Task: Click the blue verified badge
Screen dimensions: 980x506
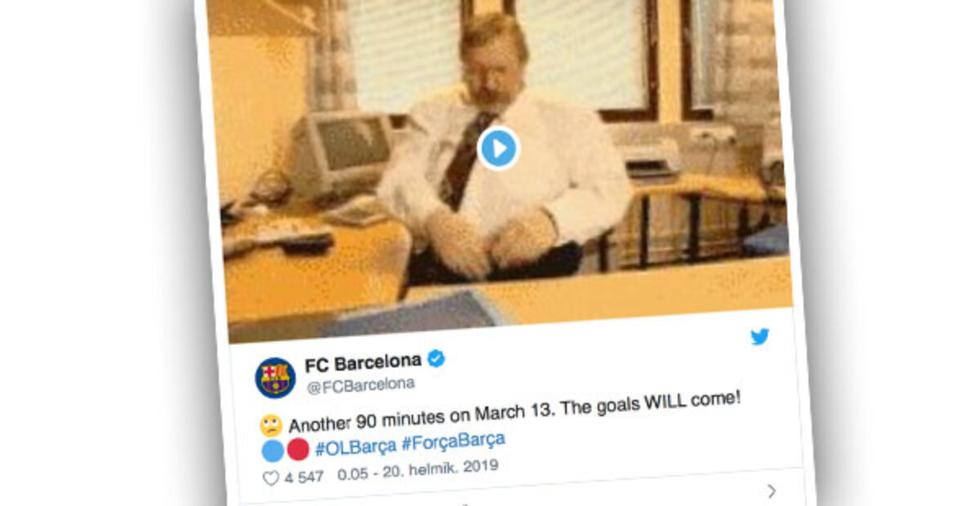Action: [436, 358]
